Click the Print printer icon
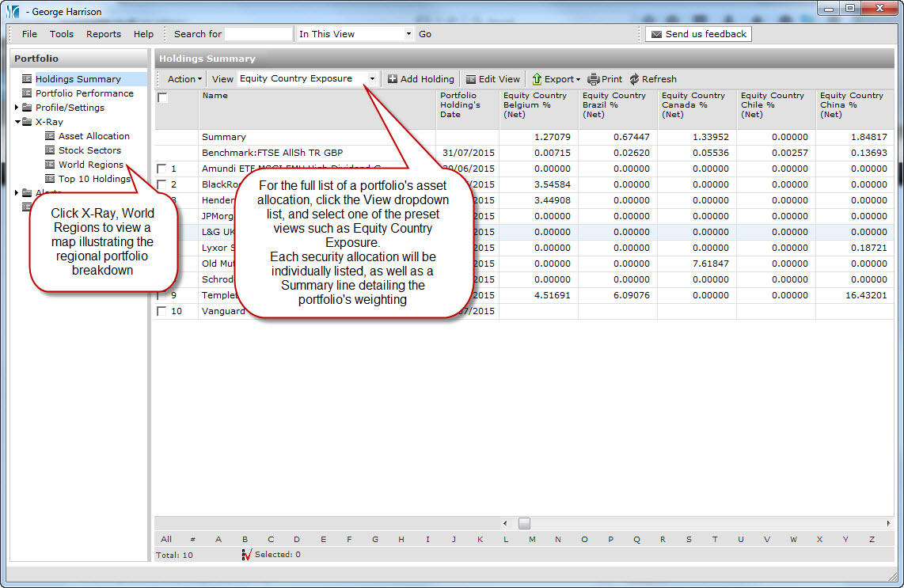The height and width of the screenshot is (588, 904). click(594, 79)
